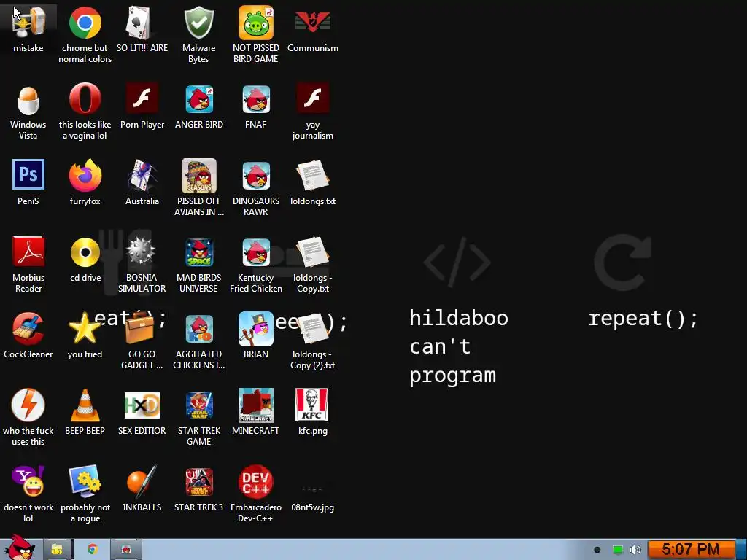Select the ANGER BIRD icon
747x560 pixels.
[199, 99]
